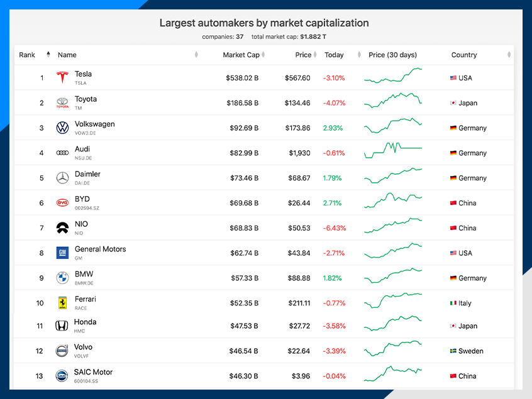Click the NIO logo icon
Image resolution: width=532 pixels, height=399 pixels.
point(62,228)
